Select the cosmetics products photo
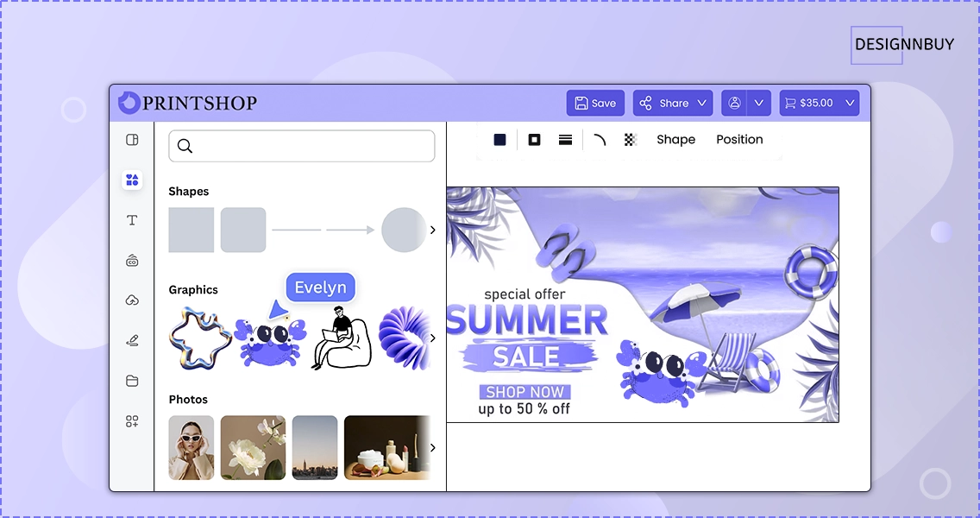980x518 pixels. click(386, 448)
